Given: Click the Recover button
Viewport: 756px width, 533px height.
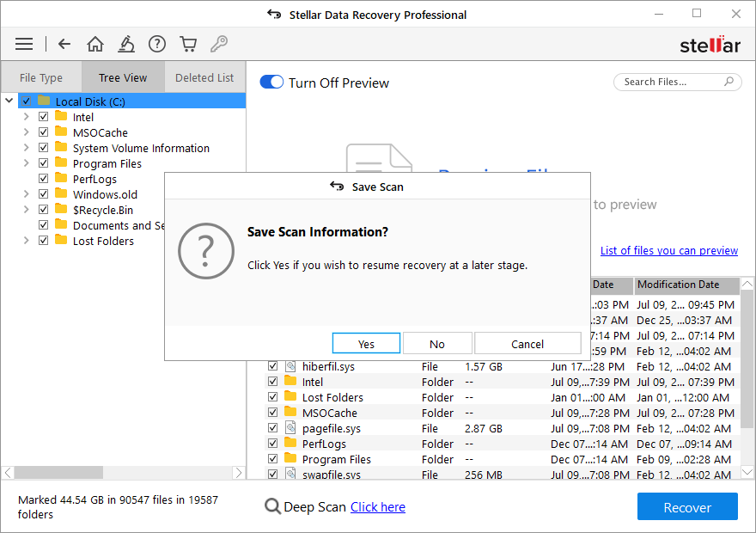Looking at the screenshot, I should [687, 506].
